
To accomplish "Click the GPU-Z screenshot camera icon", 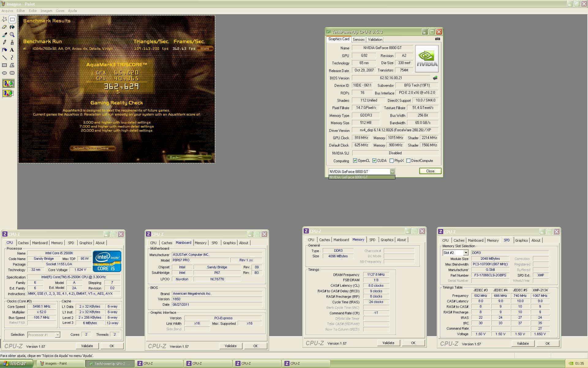I will 437,39.
